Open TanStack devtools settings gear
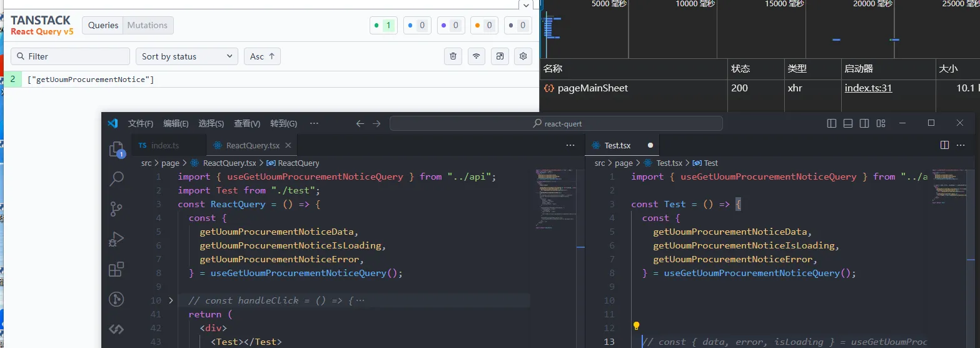Viewport: 980px width, 348px height. (523, 56)
